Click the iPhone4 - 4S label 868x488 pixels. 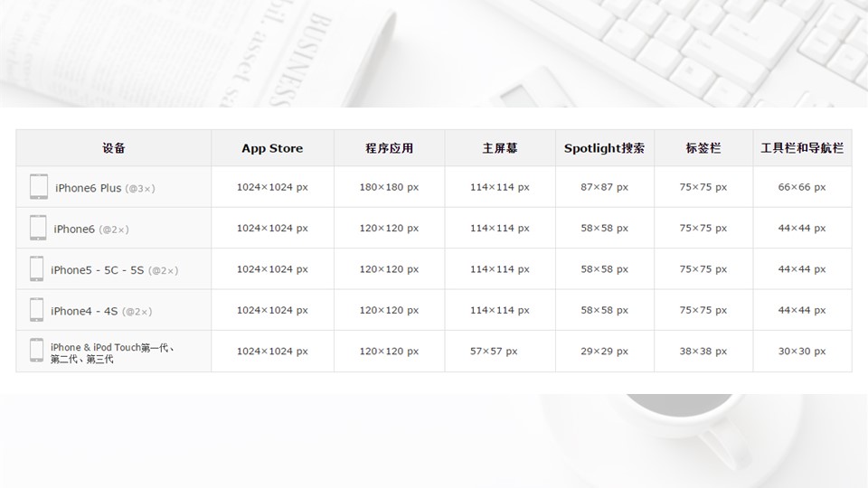(x=101, y=311)
